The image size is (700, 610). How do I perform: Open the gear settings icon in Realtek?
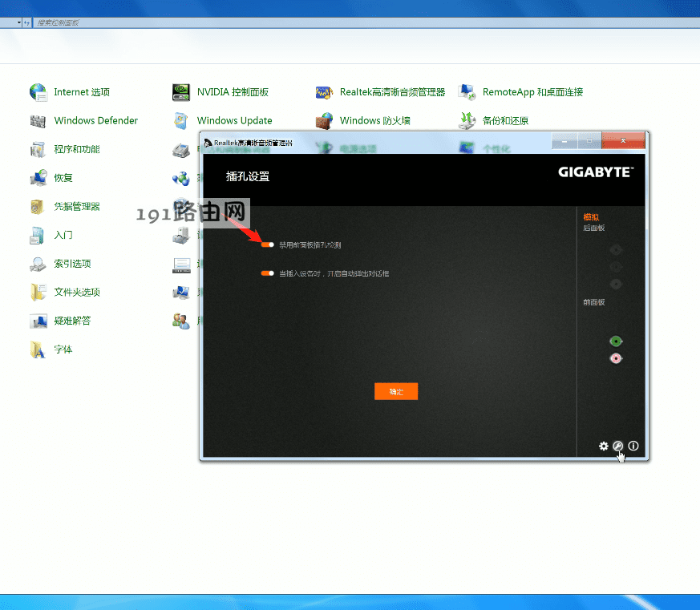tap(604, 446)
